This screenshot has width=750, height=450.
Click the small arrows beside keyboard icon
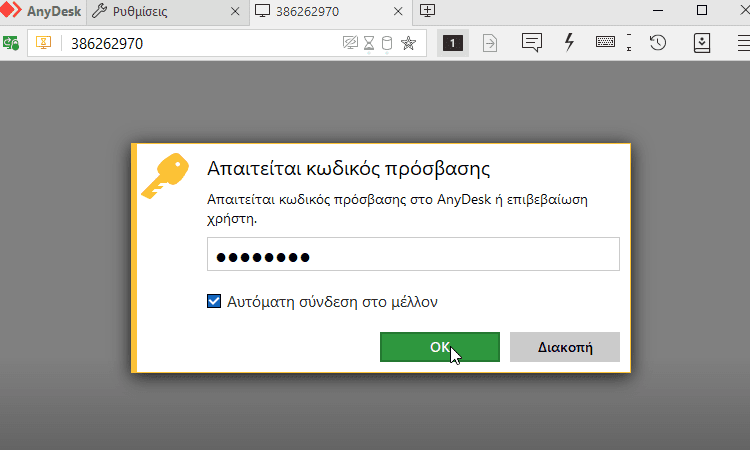tap(629, 42)
